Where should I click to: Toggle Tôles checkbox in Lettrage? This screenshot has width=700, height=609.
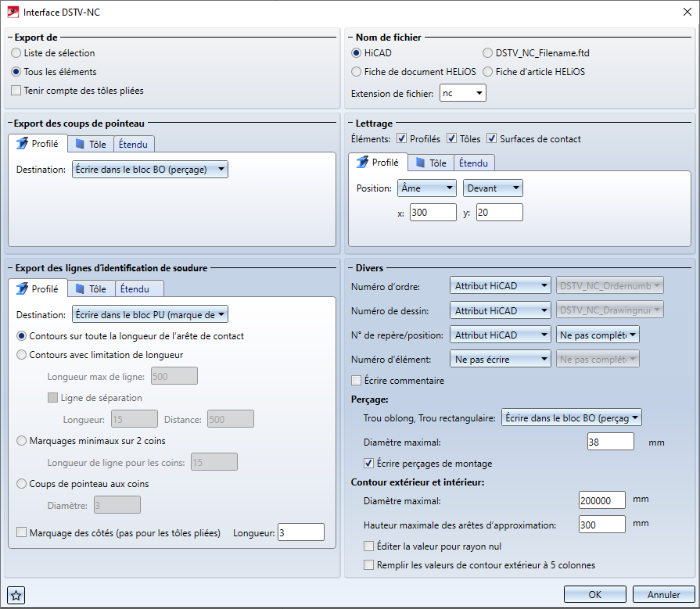click(452, 138)
